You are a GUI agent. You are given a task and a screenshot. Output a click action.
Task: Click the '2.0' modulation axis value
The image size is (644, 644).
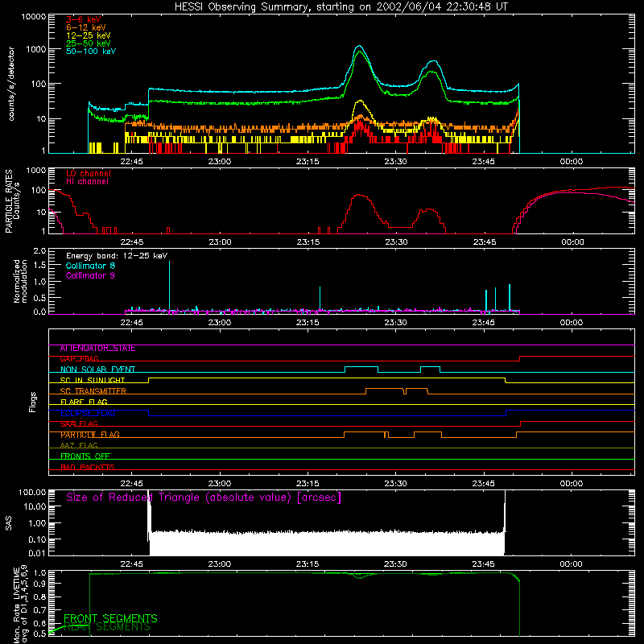(x=39, y=251)
